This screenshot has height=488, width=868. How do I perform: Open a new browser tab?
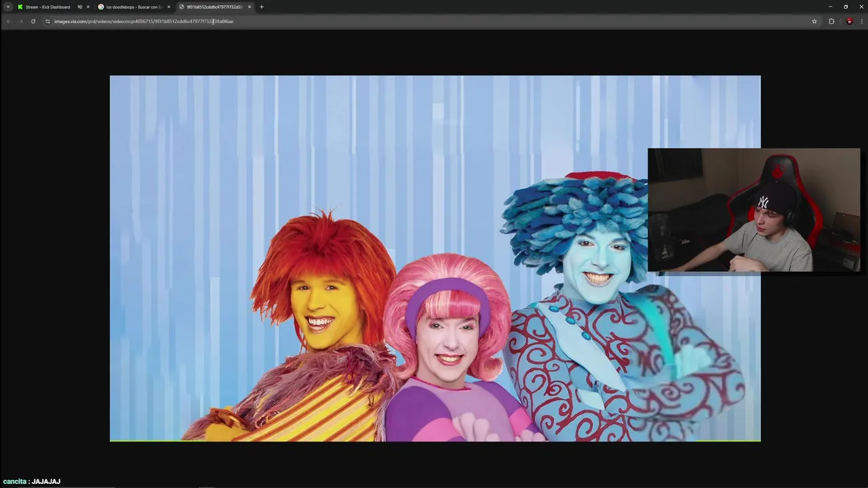click(262, 7)
